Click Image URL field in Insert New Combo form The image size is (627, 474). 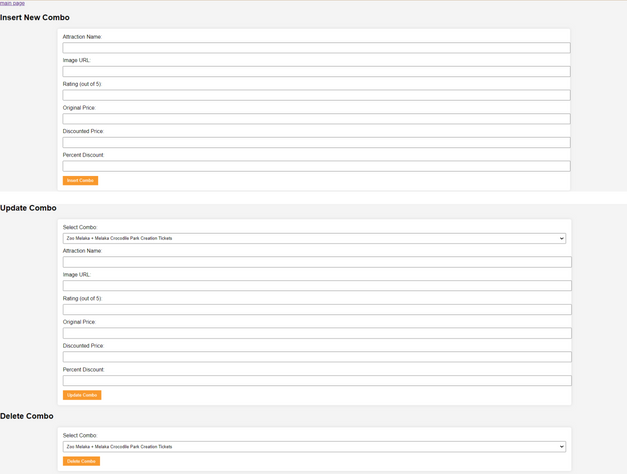click(316, 71)
